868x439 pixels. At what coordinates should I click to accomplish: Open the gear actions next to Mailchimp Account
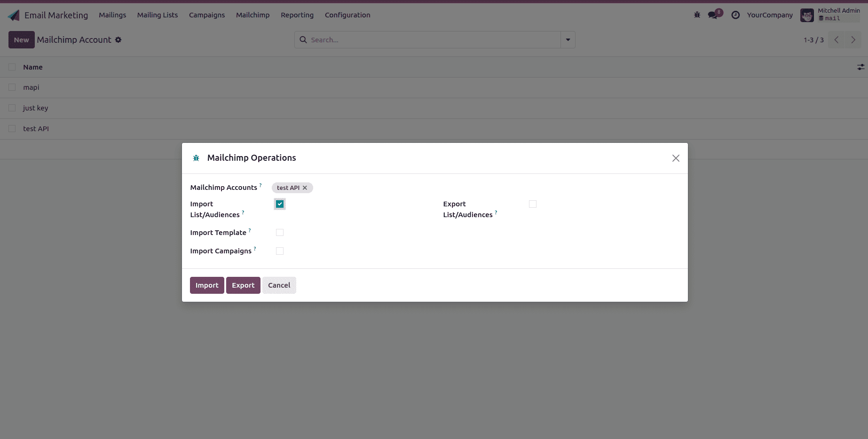118,40
